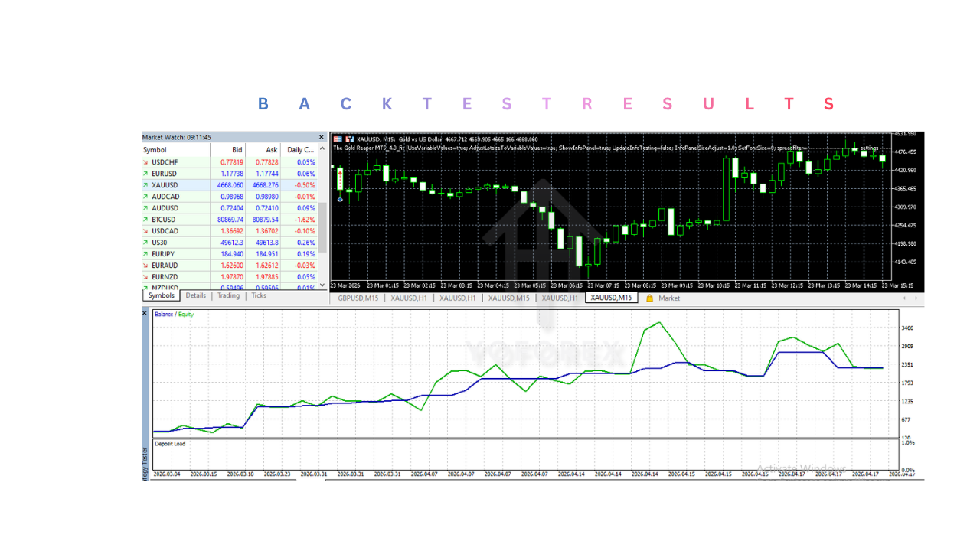The height and width of the screenshot is (551, 980).
Task: Click USDCAD bid value 1.36692
Action: coord(232,231)
